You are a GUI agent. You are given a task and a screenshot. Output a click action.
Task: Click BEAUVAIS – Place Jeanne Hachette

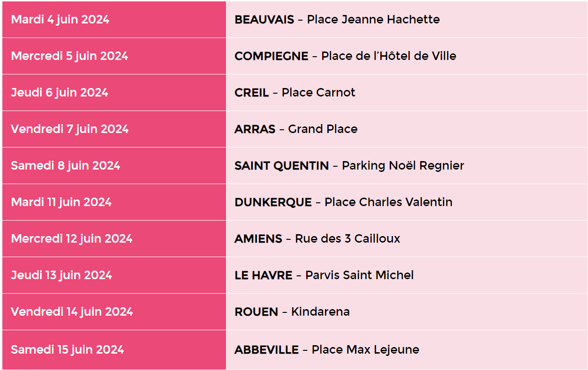[x=337, y=20]
